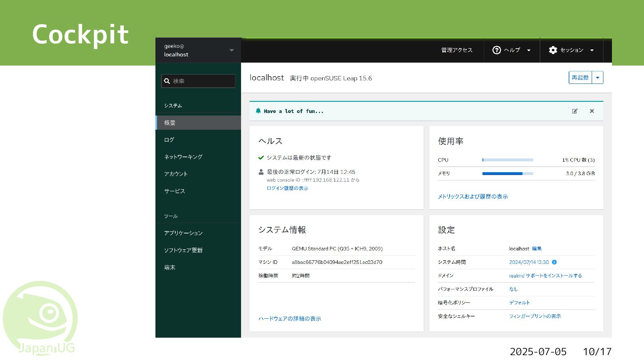Click the bell icon in the banner
The height and width of the screenshot is (362, 644).
click(258, 111)
